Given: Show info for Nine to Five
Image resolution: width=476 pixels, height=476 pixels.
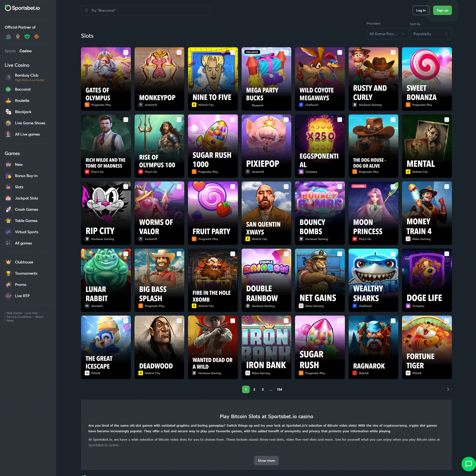Looking at the screenshot, I should click(233, 52).
